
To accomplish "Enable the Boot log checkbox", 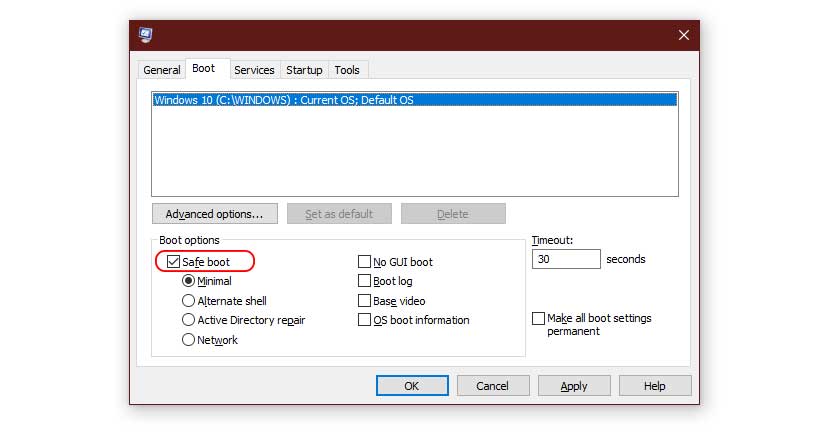I will pos(364,281).
